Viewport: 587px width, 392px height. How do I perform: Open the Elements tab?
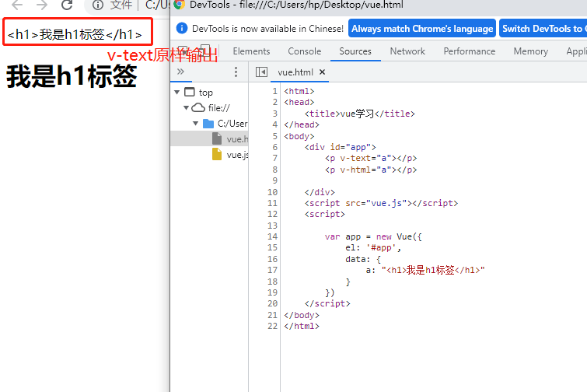click(x=251, y=51)
